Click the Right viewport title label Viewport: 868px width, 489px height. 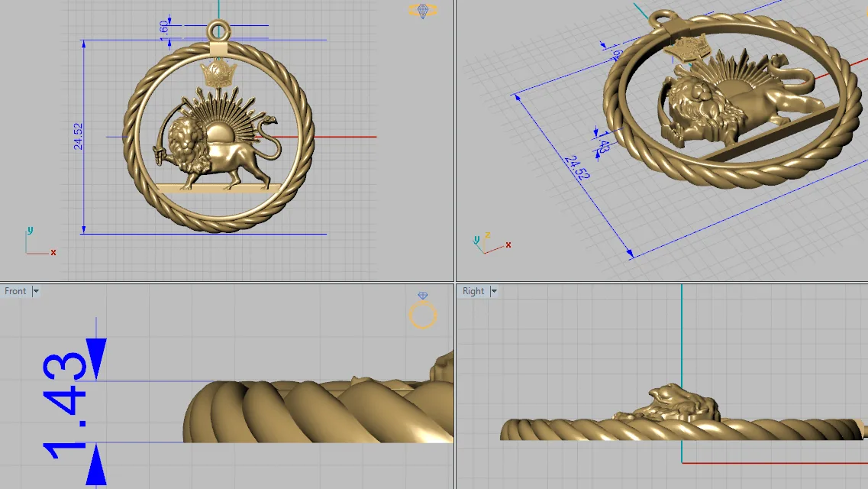[473, 291]
